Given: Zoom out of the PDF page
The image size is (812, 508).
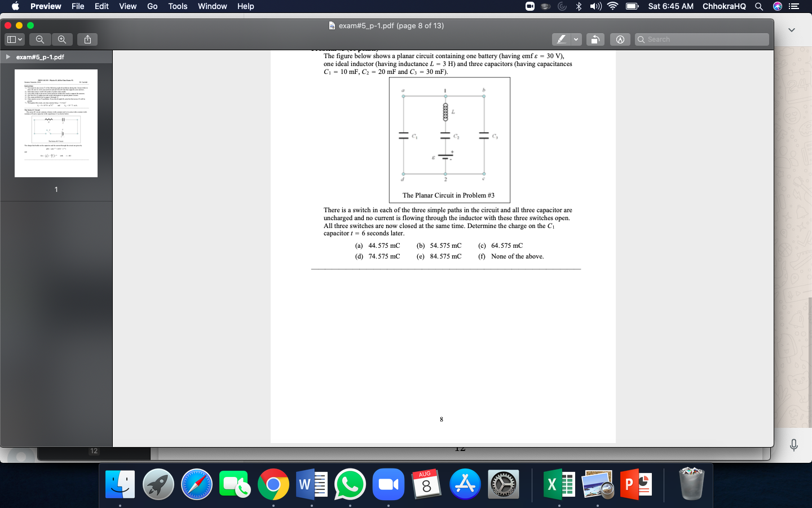Looking at the screenshot, I should coord(39,40).
